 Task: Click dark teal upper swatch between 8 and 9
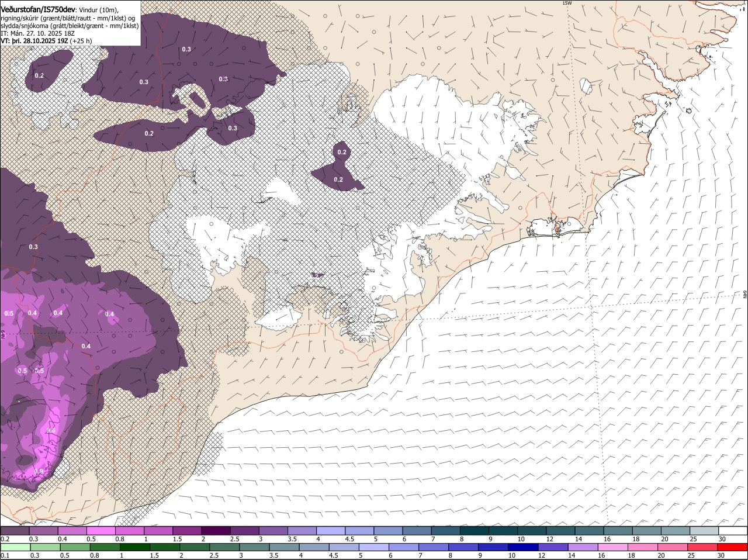point(475,531)
